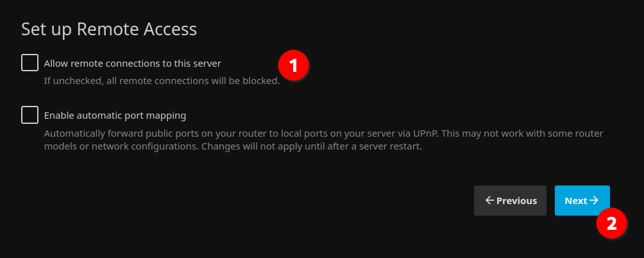This screenshot has width=644, height=258.
Task: Click the left arrow icon on Previous
Action: click(x=489, y=200)
